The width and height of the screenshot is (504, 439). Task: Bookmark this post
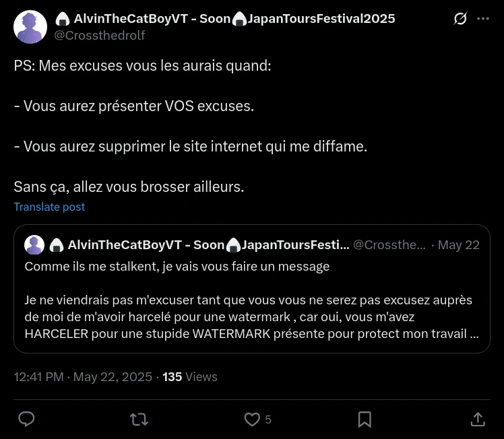click(365, 419)
